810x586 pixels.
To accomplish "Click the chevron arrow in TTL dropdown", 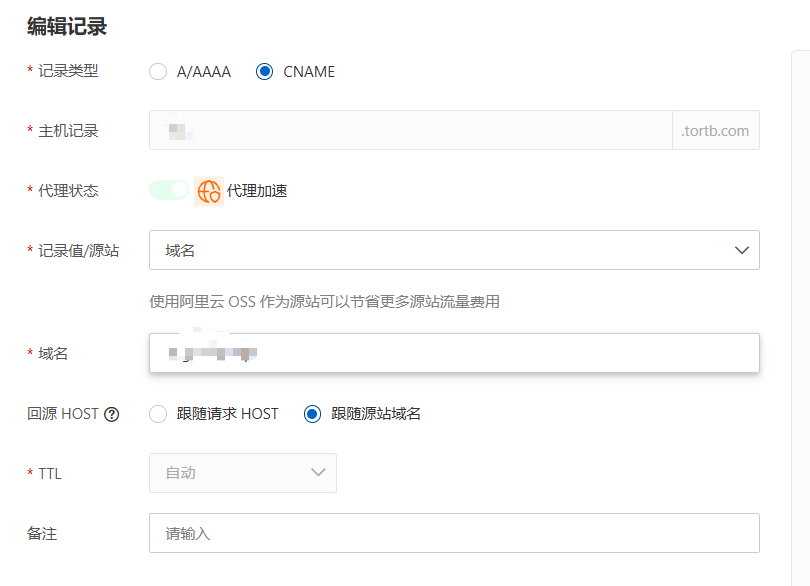I will point(318,472).
